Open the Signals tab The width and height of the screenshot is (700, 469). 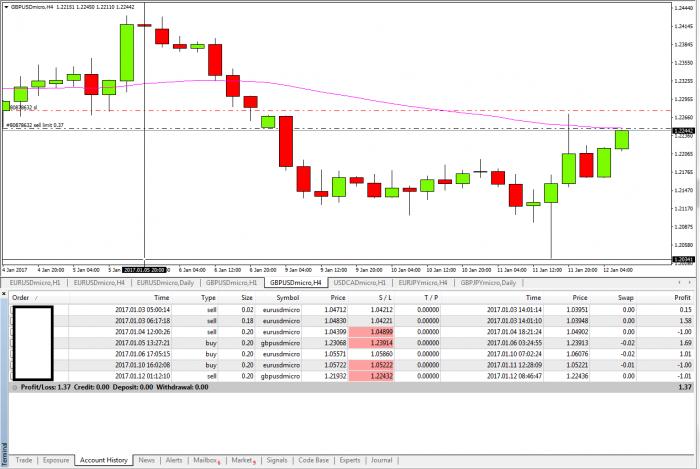[277, 460]
